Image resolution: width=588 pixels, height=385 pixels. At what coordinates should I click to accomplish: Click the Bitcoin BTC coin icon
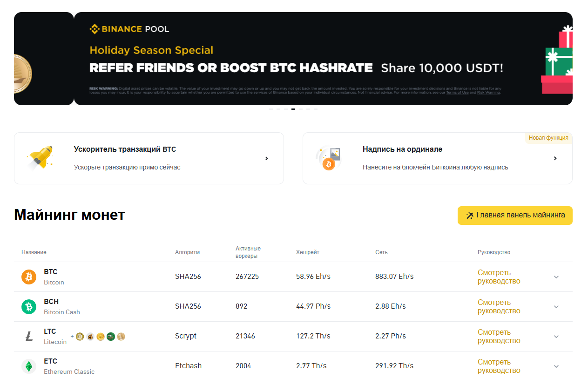pos(29,277)
